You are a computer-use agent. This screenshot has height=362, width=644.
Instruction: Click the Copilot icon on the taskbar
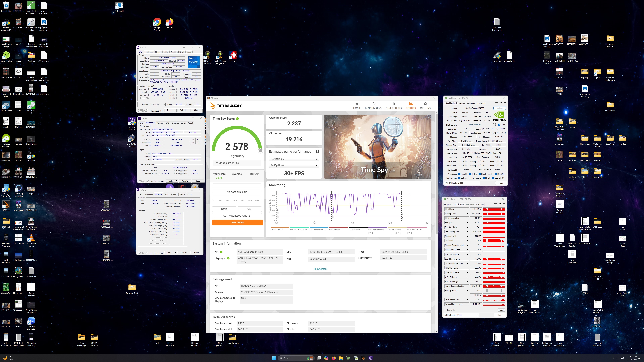pos(326,358)
